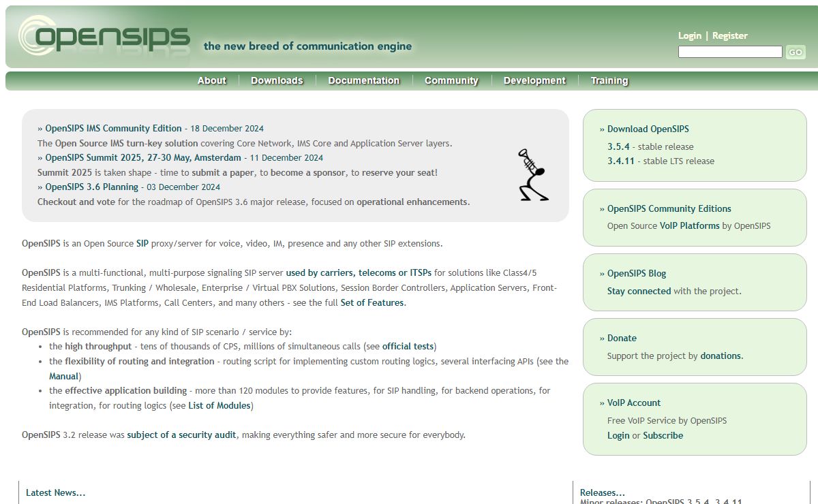Click 'the new breed of communication engine' tagline

tap(307, 46)
